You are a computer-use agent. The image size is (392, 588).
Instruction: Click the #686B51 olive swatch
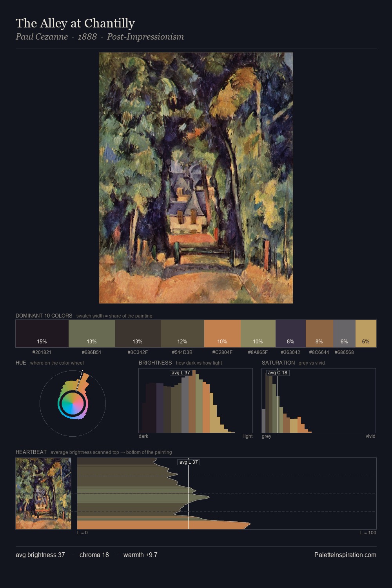pos(92,334)
